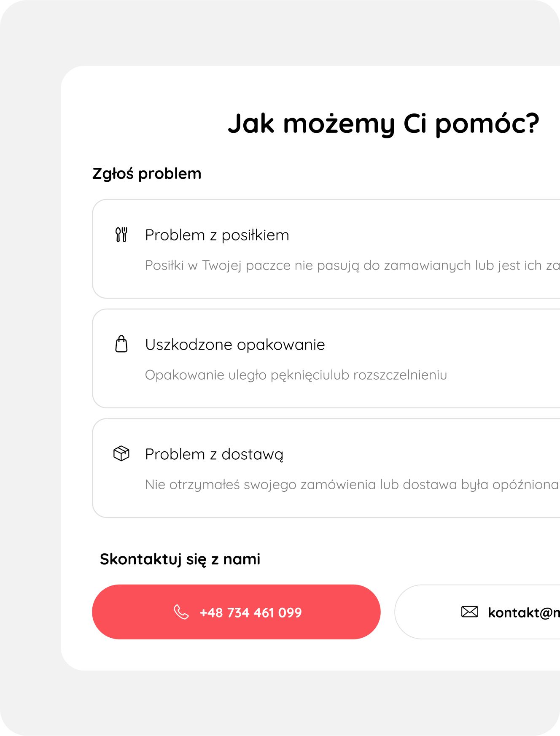This screenshot has height=736, width=560.
Task: Choose the "Problem z dostawą" option
Action: click(214, 454)
